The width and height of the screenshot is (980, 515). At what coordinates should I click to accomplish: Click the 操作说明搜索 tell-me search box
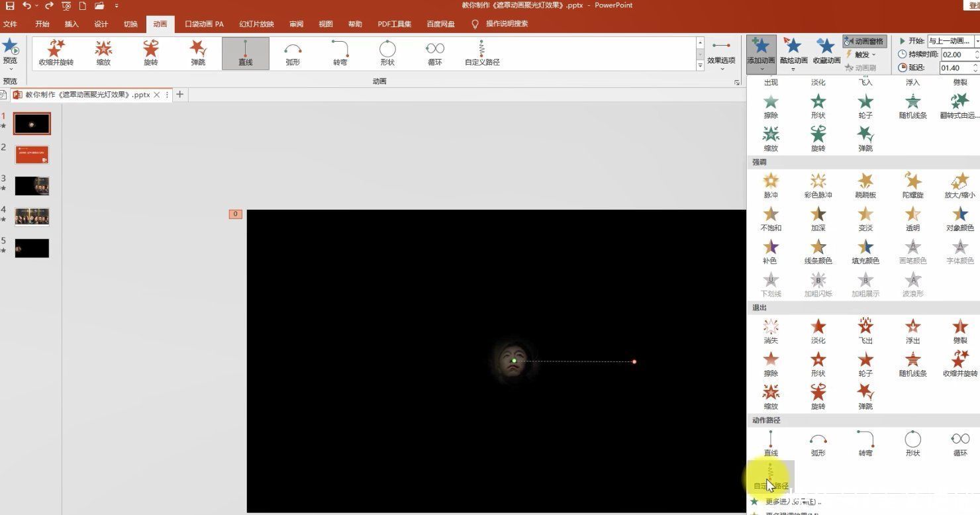pos(507,24)
